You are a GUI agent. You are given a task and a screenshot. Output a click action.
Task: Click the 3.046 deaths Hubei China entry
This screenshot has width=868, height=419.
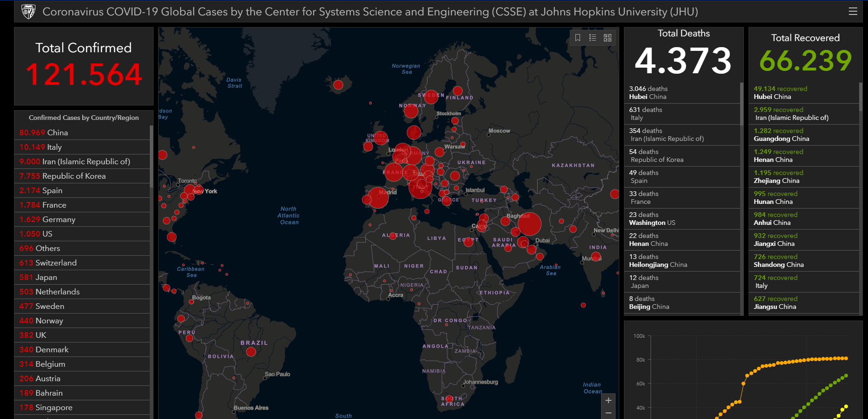coord(682,93)
